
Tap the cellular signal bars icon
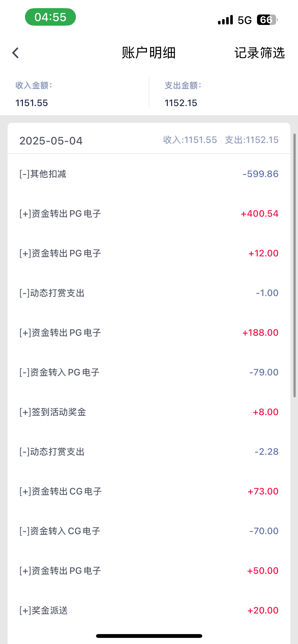tap(225, 20)
